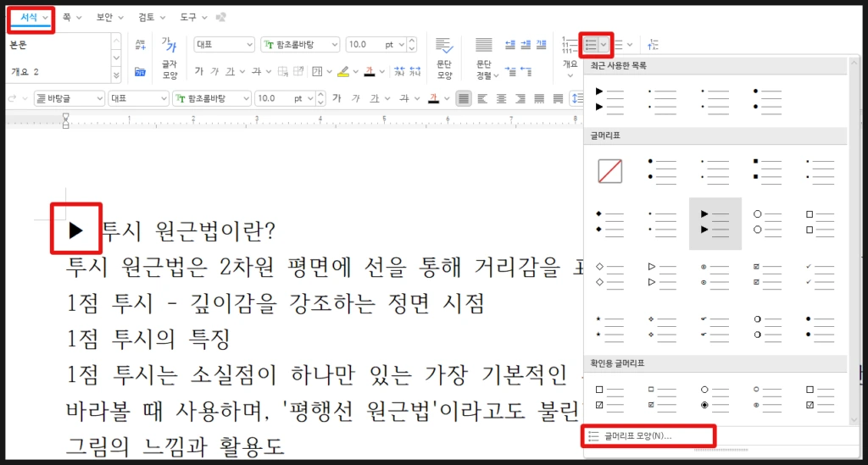Open the 문단 모양 paragraph shape dialog
Image resolution: width=868 pixels, height=465 pixels.
444,58
